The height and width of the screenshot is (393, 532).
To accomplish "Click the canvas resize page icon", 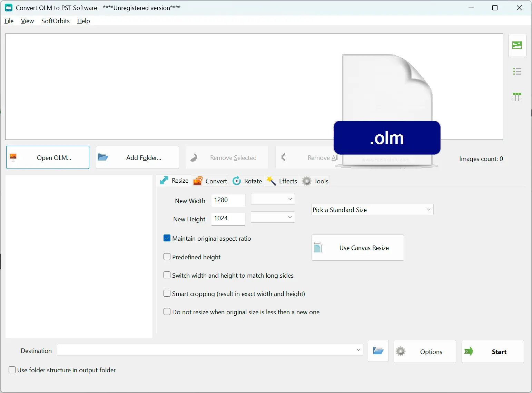I will pyautogui.click(x=318, y=248).
